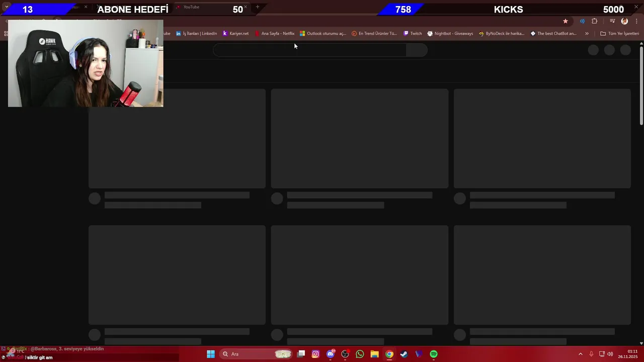Open Windows Start menu

click(211, 354)
